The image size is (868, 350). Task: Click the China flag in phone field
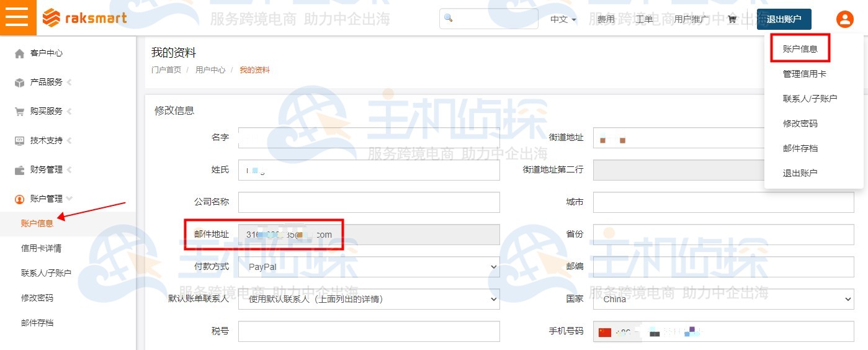605,333
